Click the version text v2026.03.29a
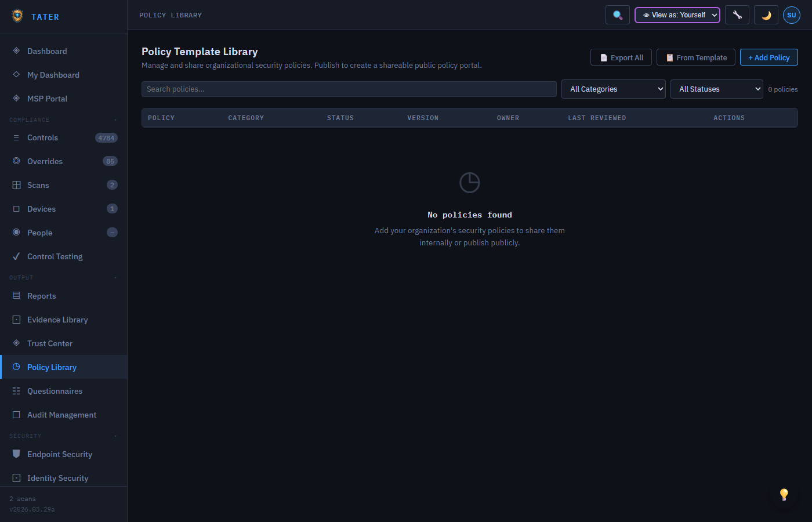 pyautogui.click(x=32, y=509)
